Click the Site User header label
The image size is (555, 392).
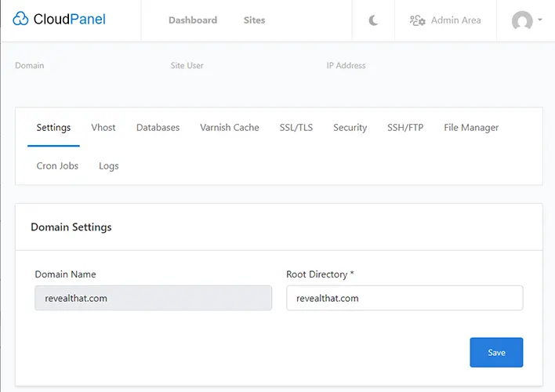(x=187, y=66)
